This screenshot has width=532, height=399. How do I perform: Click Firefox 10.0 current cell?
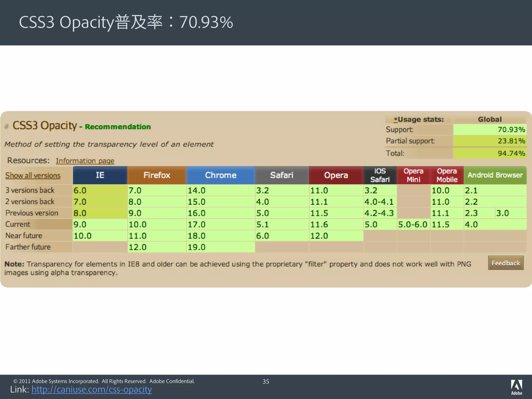point(157,224)
